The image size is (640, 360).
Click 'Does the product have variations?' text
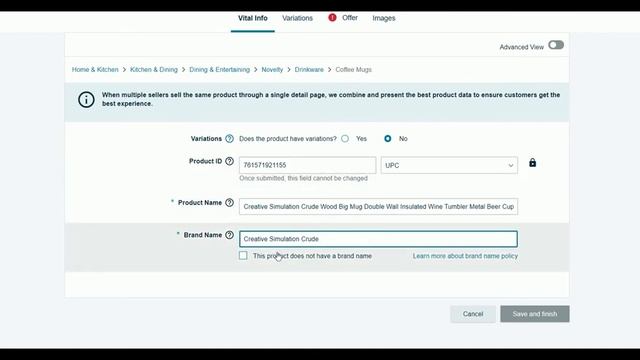pos(288,139)
